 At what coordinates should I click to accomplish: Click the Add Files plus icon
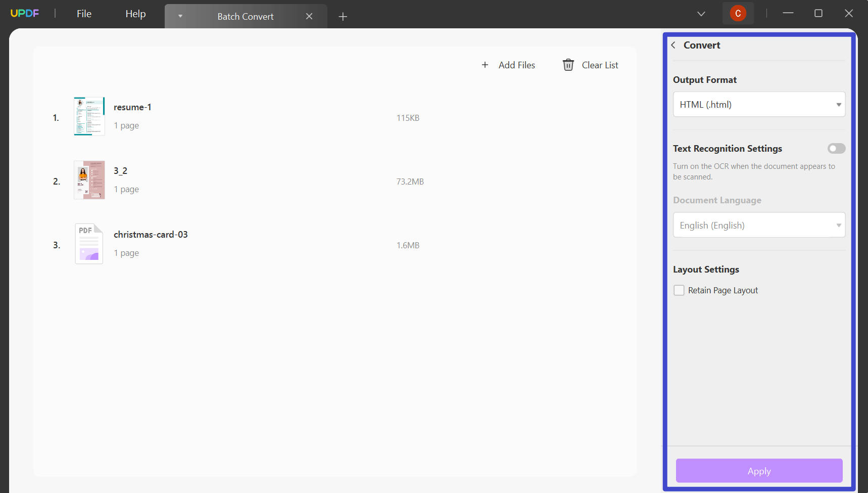485,65
